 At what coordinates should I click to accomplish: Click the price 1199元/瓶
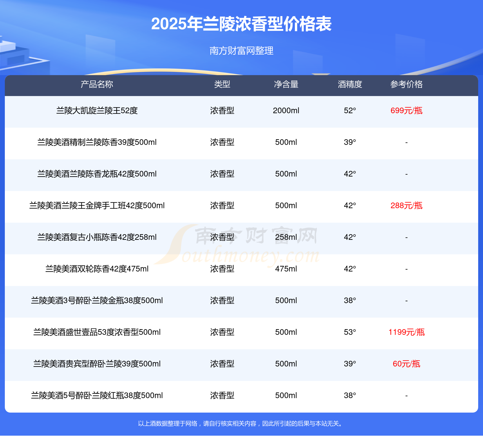(407, 332)
